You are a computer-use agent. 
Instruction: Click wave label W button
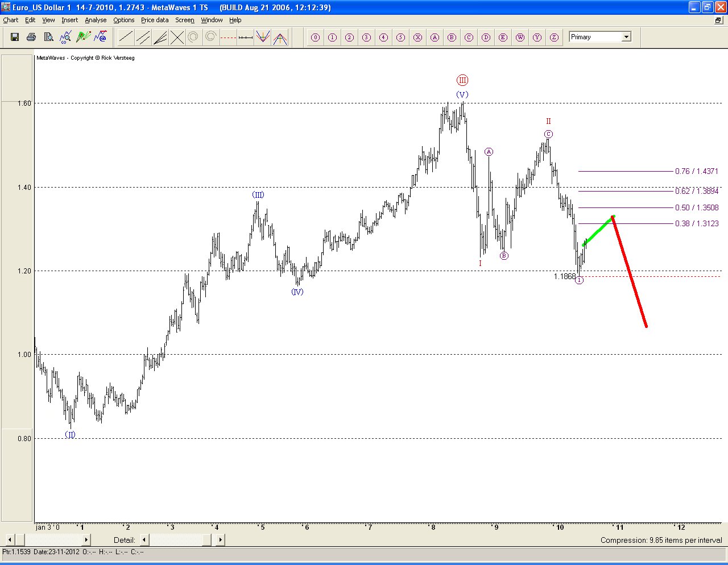click(520, 38)
